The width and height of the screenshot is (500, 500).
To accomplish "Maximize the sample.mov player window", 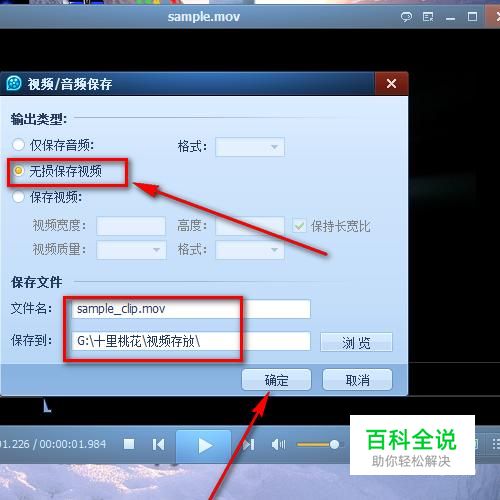I will (x=472, y=17).
